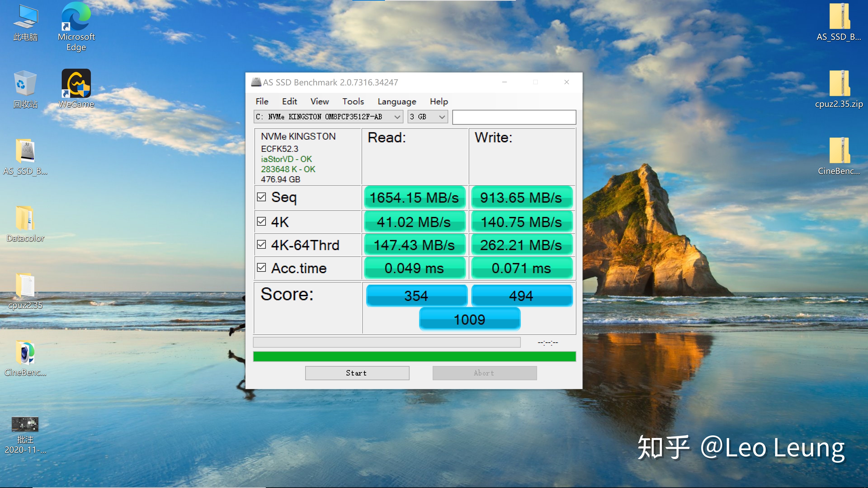Screen dimensions: 868x488
Task: Toggle the Acc.time test checkbox
Action: [x=262, y=268]
